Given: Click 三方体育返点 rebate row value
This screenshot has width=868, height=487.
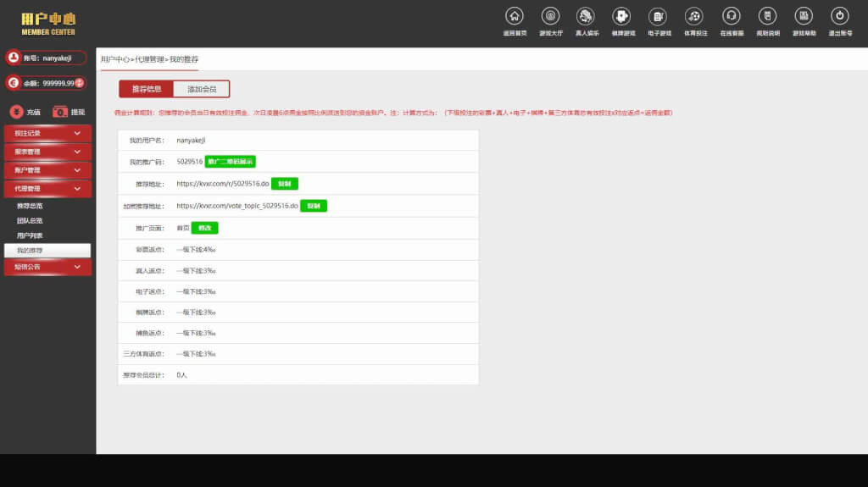Looking at the screenshot, I should tap(196, 354).
